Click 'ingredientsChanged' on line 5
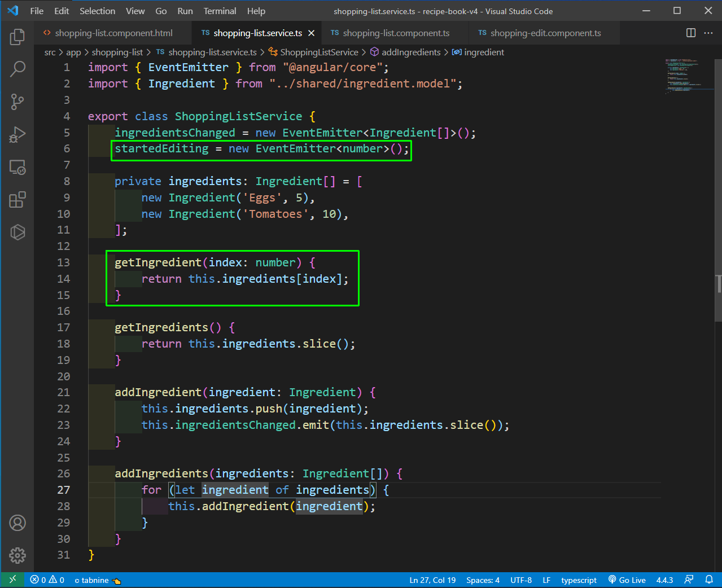Image resolution: width=722 pixels, height=588 pixels. pyautogui.click(x=175, y=133)
